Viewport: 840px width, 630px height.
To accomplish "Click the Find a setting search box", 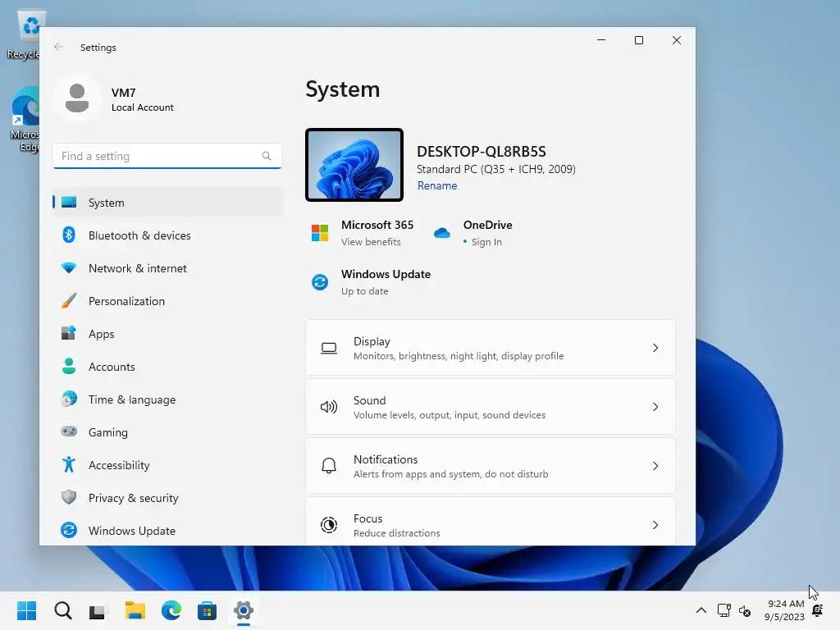I will point(167,156).
